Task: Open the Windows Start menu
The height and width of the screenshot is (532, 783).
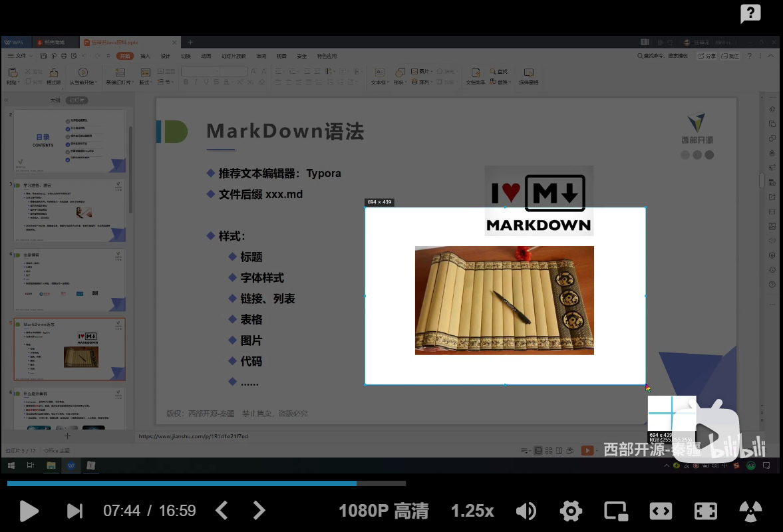Action: pyautogui.click(x=11, y=465)
